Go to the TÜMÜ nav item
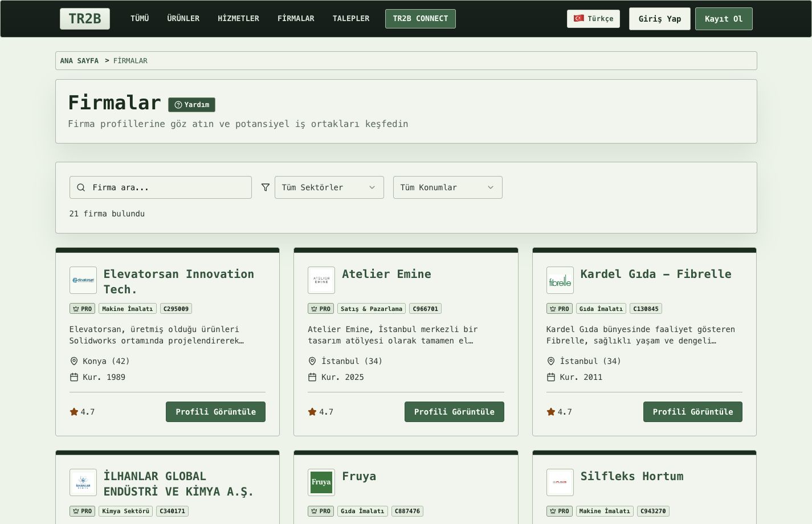Viewport: 812px width, 524px height. click(140, 19)
